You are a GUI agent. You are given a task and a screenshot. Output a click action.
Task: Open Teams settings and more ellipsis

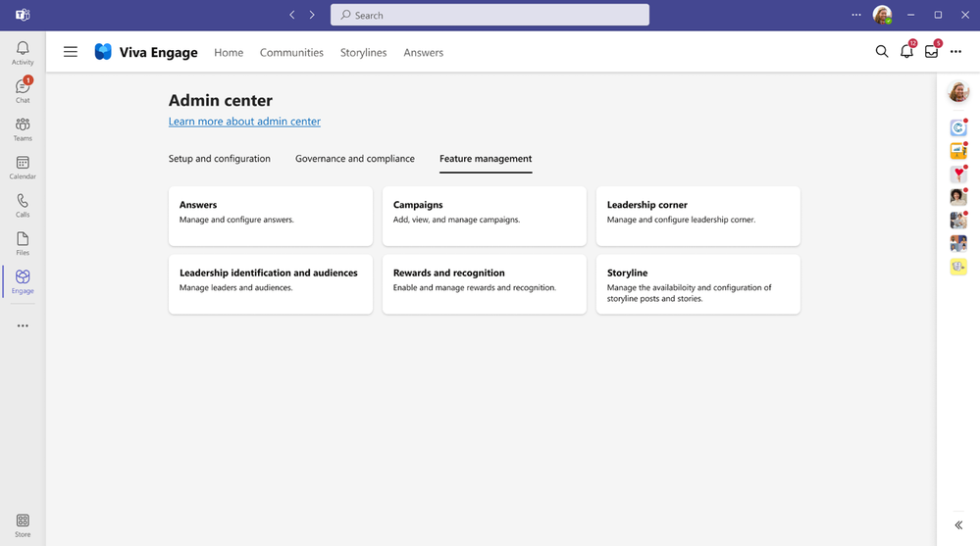pyautogui.click(x=856, y=15)
